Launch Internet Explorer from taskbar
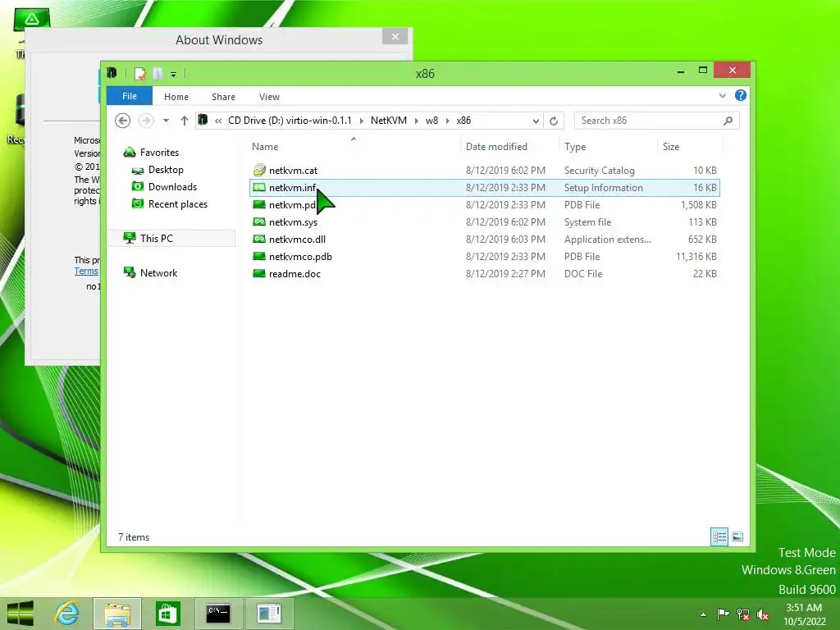 (67, 614)
